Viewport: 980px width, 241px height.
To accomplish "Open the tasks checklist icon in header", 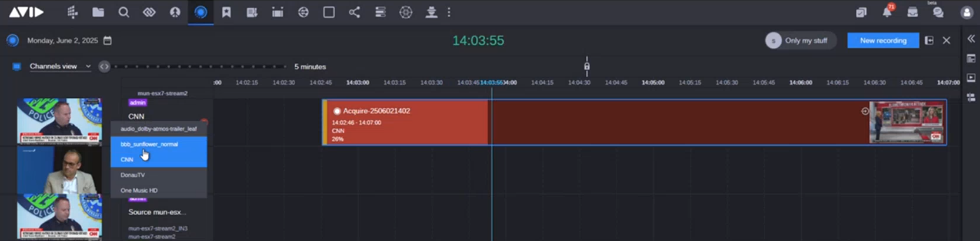I will (x=861, y=12).
